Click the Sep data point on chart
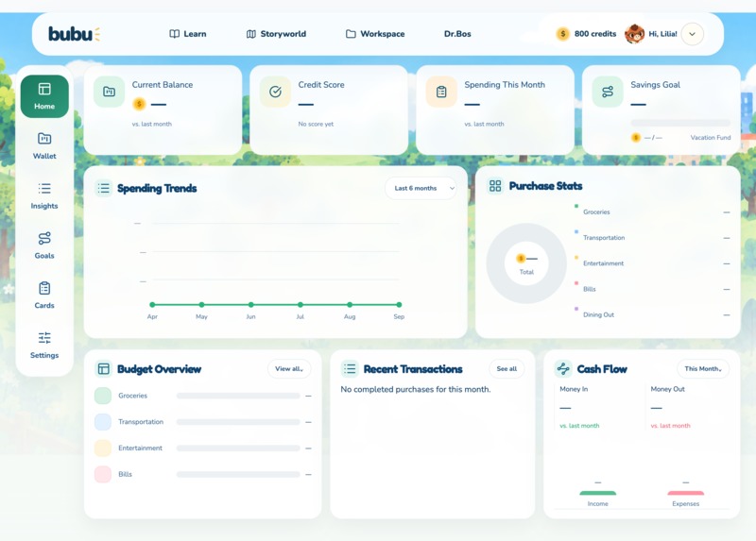 (399, 304)
